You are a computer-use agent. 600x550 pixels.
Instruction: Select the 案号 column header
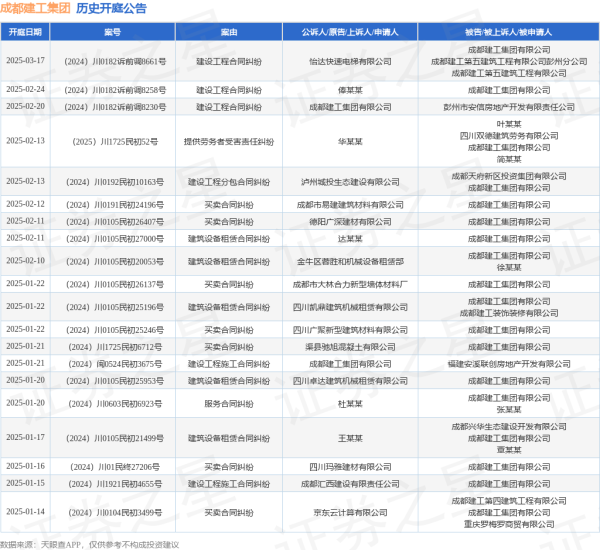112,32
